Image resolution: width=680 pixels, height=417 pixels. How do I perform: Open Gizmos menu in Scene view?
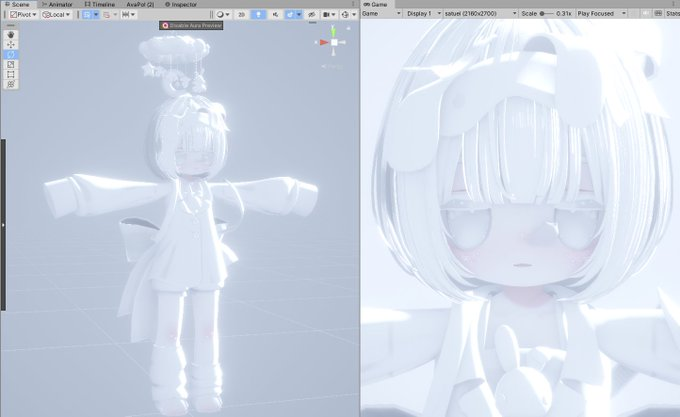click(x=345, y=15)
